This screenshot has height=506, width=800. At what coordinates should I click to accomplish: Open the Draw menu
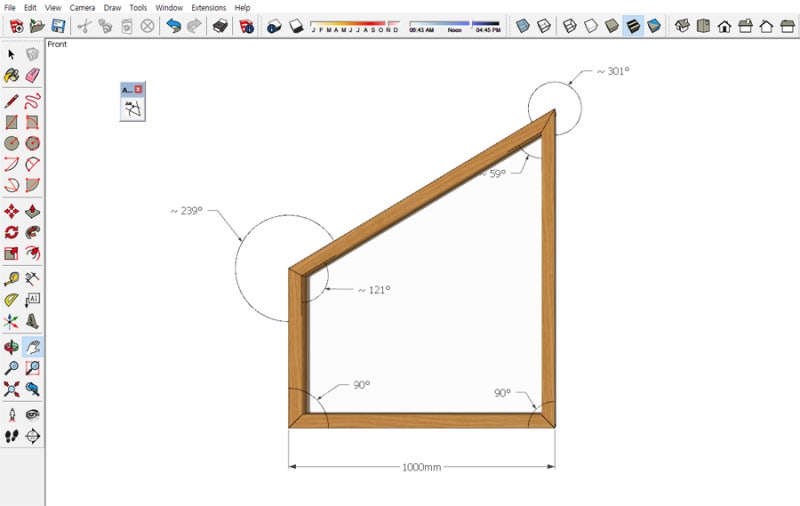112,8
